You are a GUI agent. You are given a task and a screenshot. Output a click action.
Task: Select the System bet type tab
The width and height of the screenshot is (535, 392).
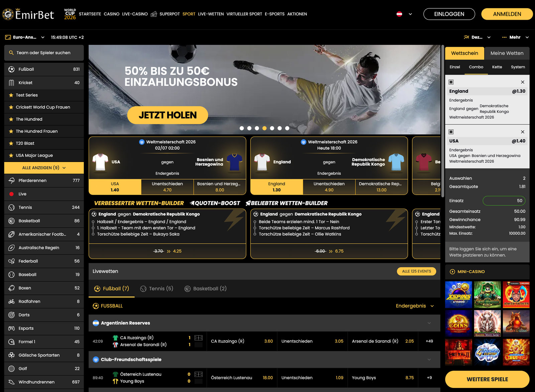pyautogui.click(x=518, y=67)
